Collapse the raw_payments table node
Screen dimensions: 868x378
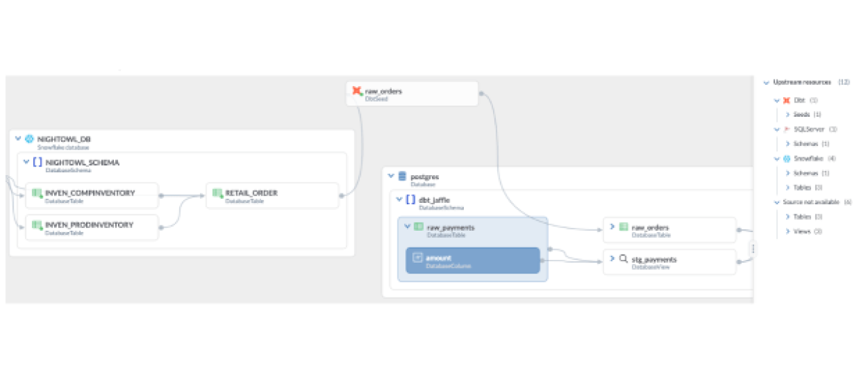(408, 227)
